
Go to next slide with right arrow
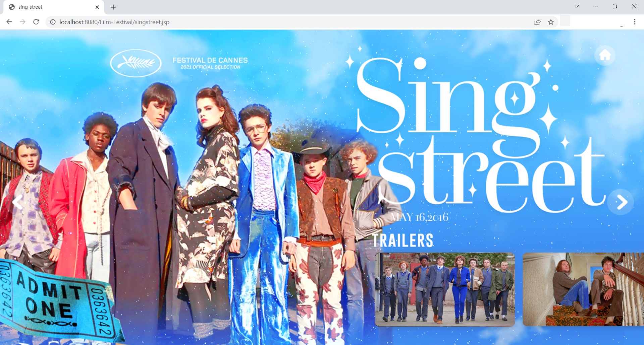pos(621,202)
